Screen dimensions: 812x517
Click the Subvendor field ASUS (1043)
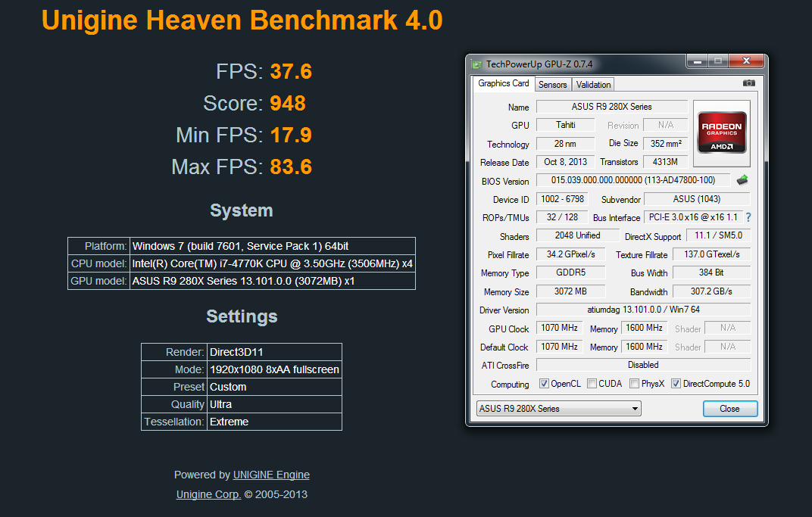(697, 199)
